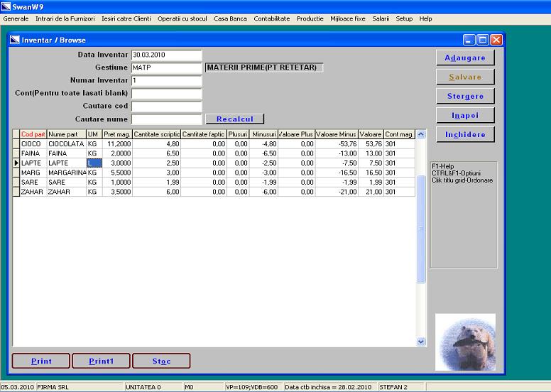Click the Inchidere button
The image size is (551, 392).
465,134
